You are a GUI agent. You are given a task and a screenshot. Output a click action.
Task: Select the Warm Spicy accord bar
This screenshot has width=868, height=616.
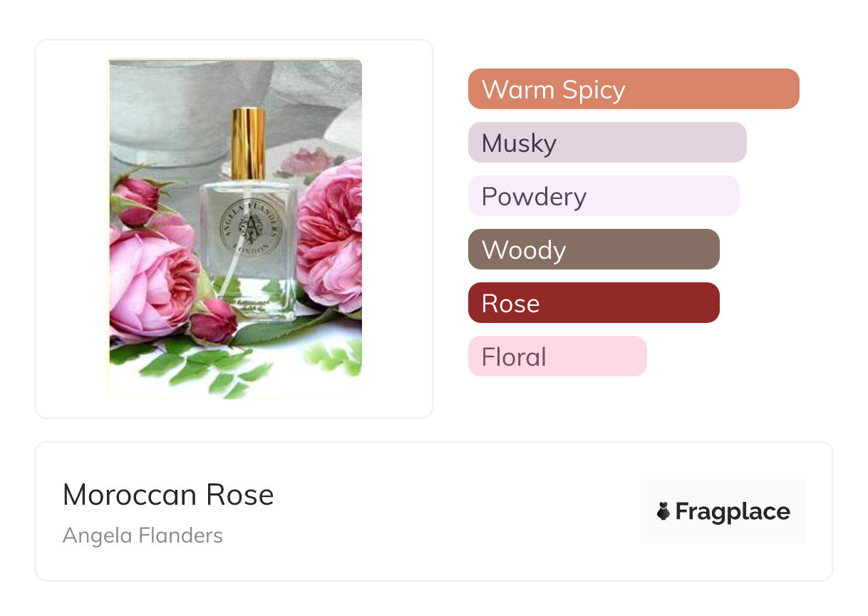pos(633,89)
